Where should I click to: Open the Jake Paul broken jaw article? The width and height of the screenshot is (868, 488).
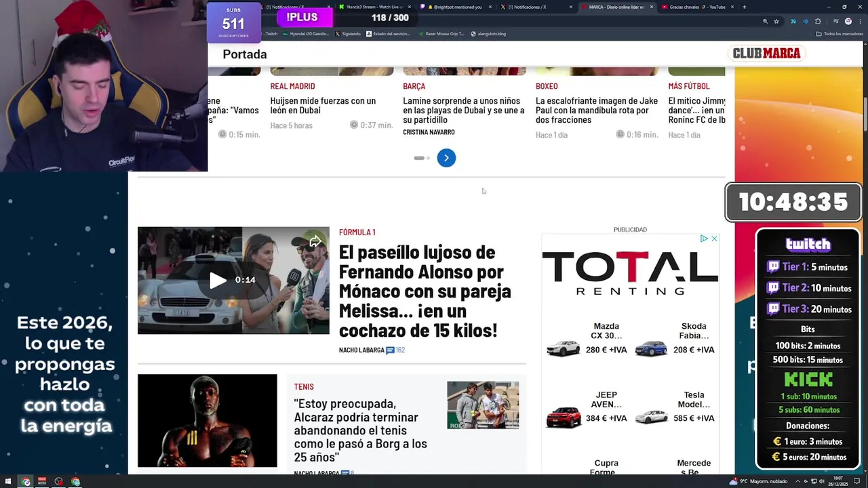[x=597, y=110]
